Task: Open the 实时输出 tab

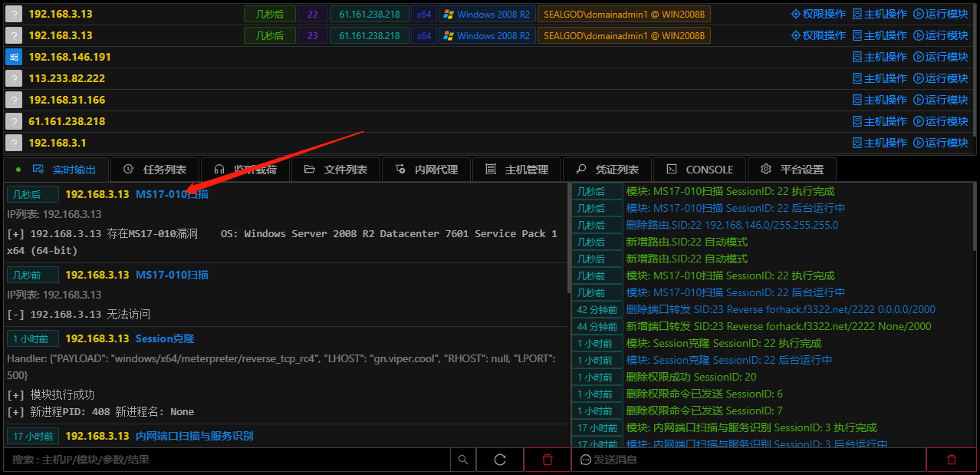Action: [x=56, y=170]
